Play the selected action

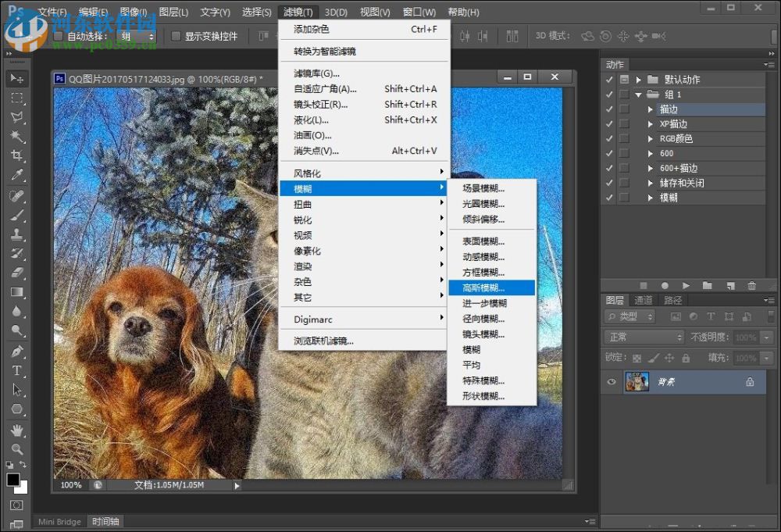click(x=686, y=285)
